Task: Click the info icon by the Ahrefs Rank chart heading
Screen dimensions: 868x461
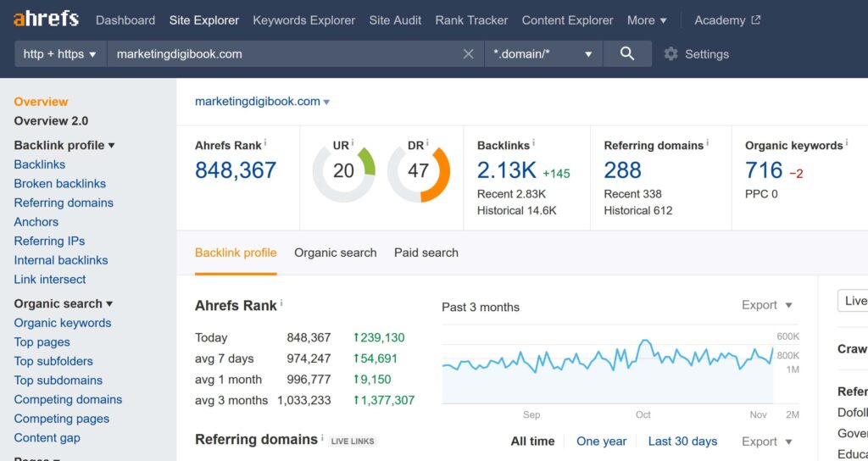Action: pyautogui.click(x=281, y=303)
